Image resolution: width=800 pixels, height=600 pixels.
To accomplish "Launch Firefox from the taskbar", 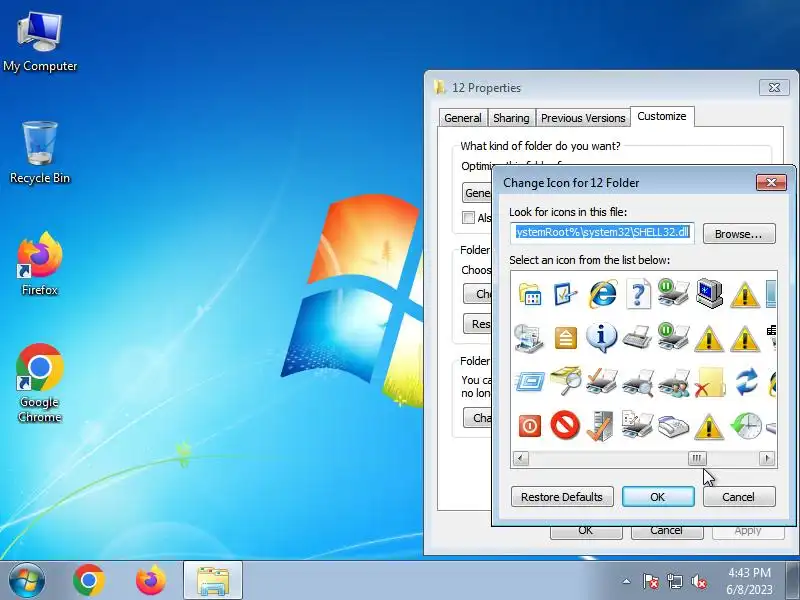I will [151, 581].
